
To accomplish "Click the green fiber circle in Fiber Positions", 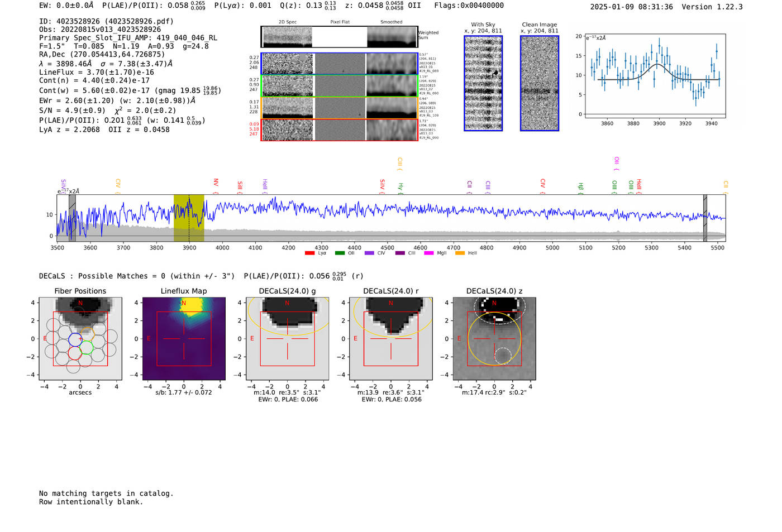I will tap(86, 348).
